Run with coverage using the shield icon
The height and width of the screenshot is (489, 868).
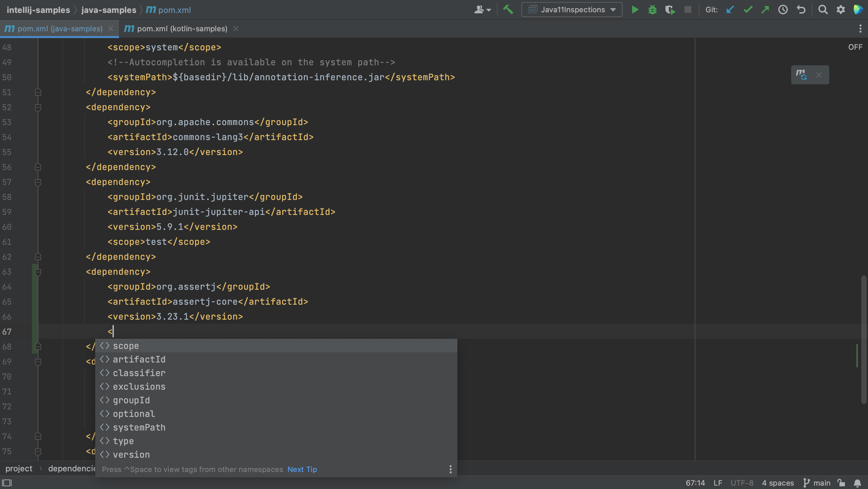[670, 10]
